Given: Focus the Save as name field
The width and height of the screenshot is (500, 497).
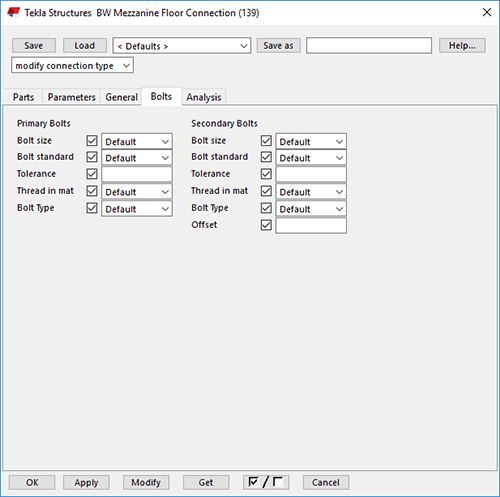Looking at the screenshot, I should (x=369, y=45).
